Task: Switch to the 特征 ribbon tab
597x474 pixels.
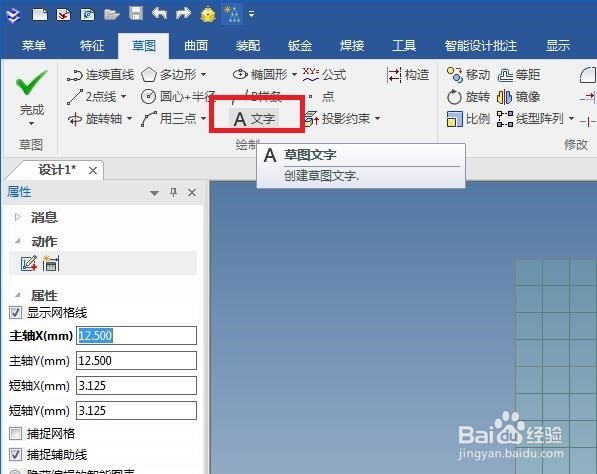Action: pyautogui.click(x=92, y=46)
